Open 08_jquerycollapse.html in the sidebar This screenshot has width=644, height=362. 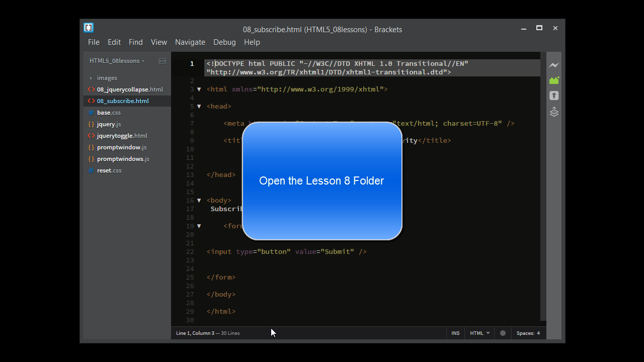click(129, 89)
